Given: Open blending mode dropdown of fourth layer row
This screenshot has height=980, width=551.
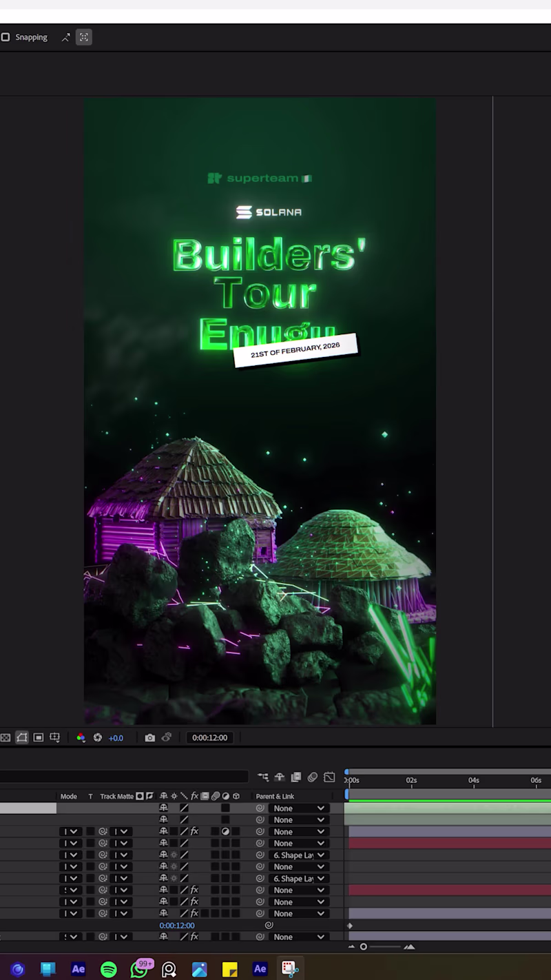Looking at the screenshot, I should click(70, 844).
